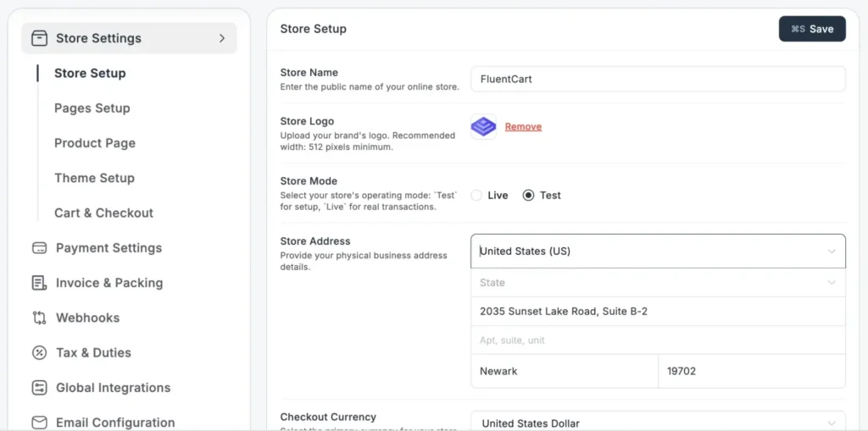Viewport: 868px width, 431px height.
Task: Go to Email Configuration settings
Action: (x=115, y=423)
